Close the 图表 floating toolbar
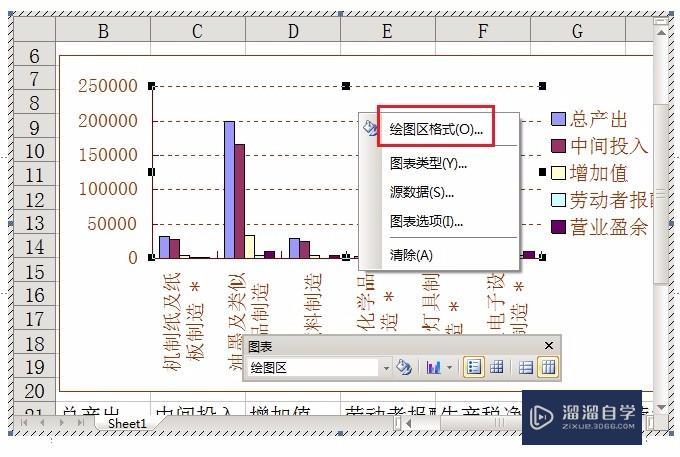The width and height of the screenshot is (680, 457). tap(549, 346)
